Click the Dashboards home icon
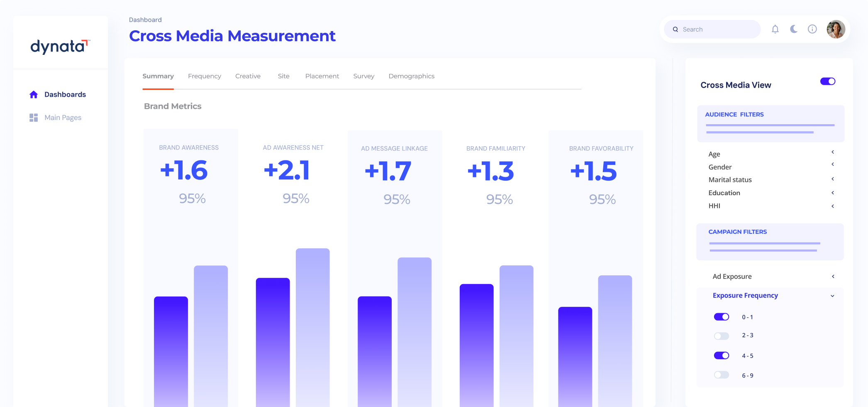Viewport: 868px width, 407px height. 34,95
